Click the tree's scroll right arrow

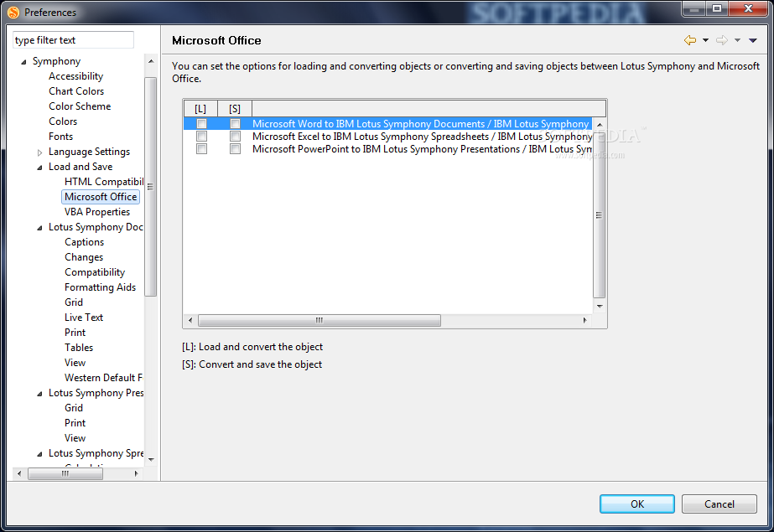click(136, 474)
